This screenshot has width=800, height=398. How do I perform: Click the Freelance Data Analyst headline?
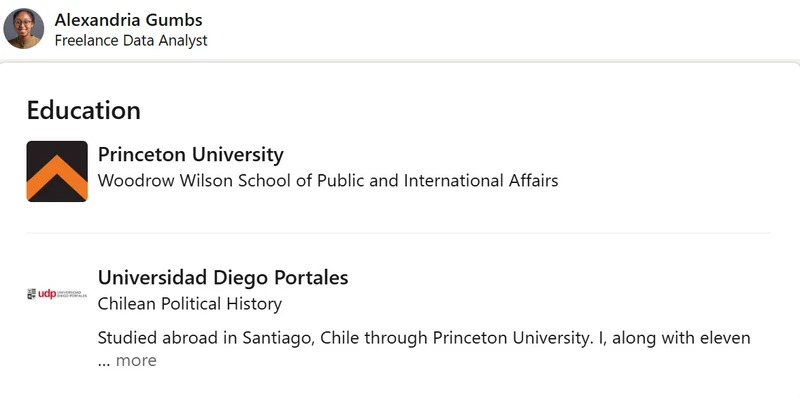pos(131,40)
